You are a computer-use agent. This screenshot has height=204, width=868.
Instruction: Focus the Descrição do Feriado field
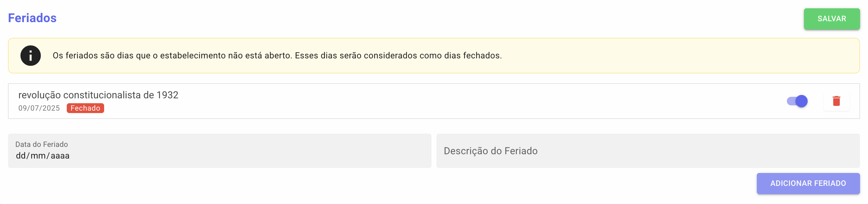[x=647, y=151]
